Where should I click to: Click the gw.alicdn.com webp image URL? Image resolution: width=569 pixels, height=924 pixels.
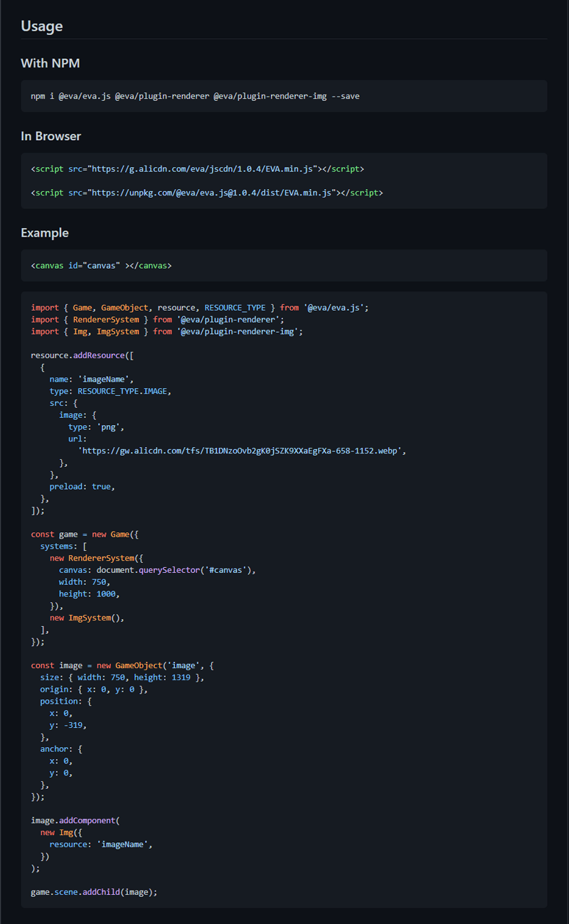click(242, 451)
